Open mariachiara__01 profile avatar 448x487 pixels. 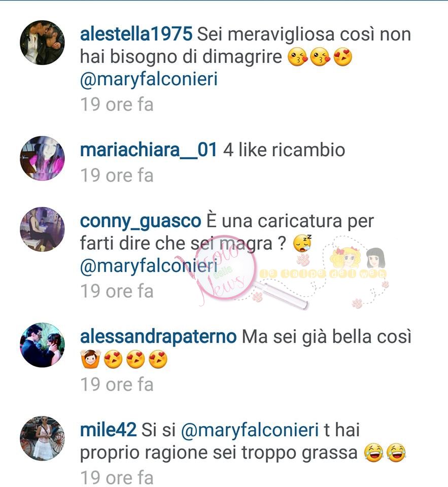pos(42,158)
